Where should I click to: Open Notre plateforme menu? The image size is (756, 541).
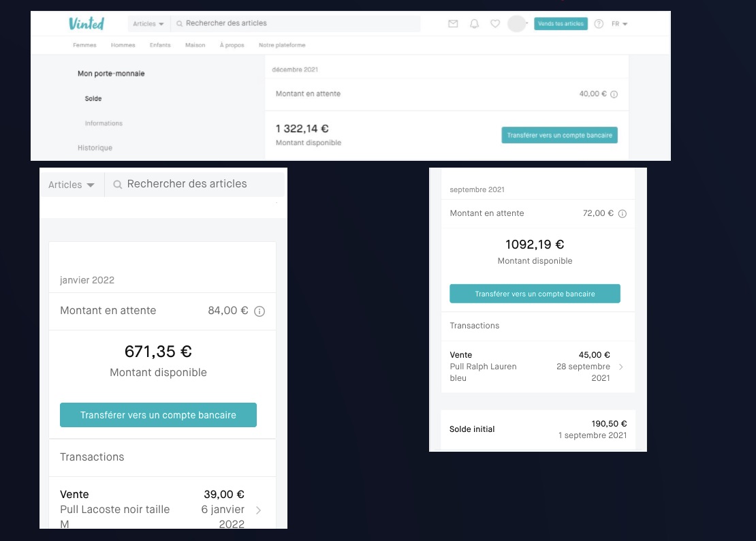coord(282,45)
